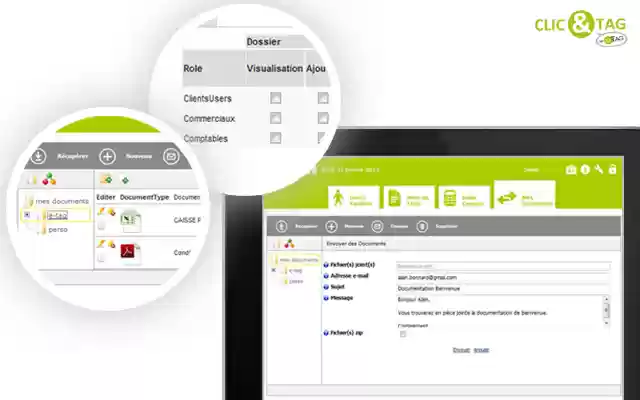Open the red PDF file icon

(x=131, y=253)
